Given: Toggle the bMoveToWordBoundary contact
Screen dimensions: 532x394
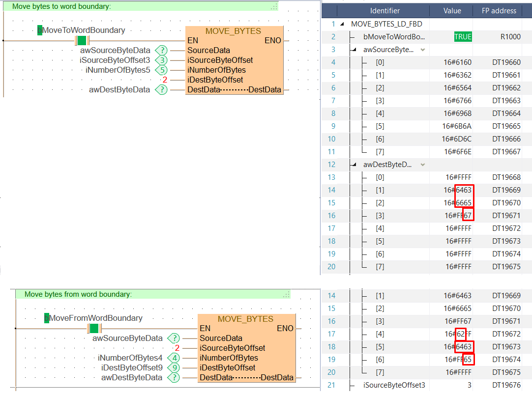Looking at the screenshot, I should pos(82,40).
